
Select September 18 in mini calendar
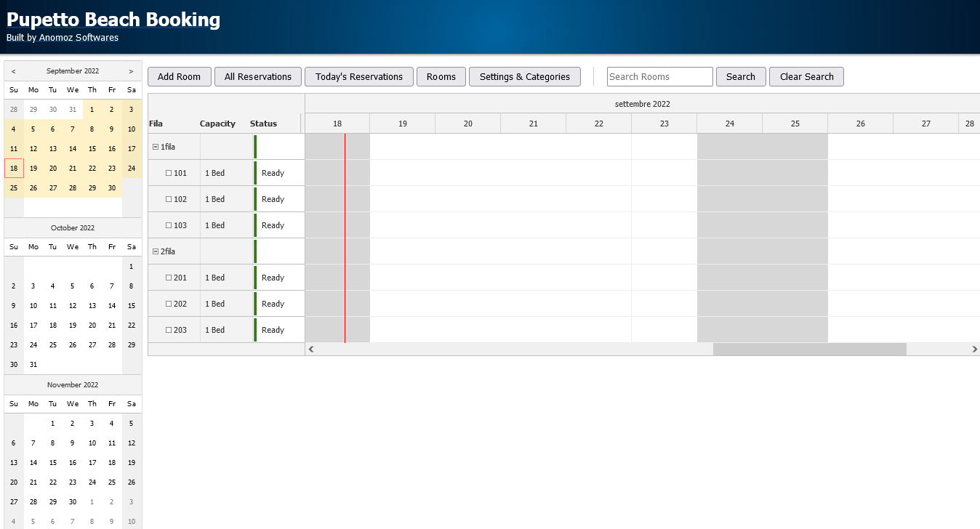[x=14, y=168]
